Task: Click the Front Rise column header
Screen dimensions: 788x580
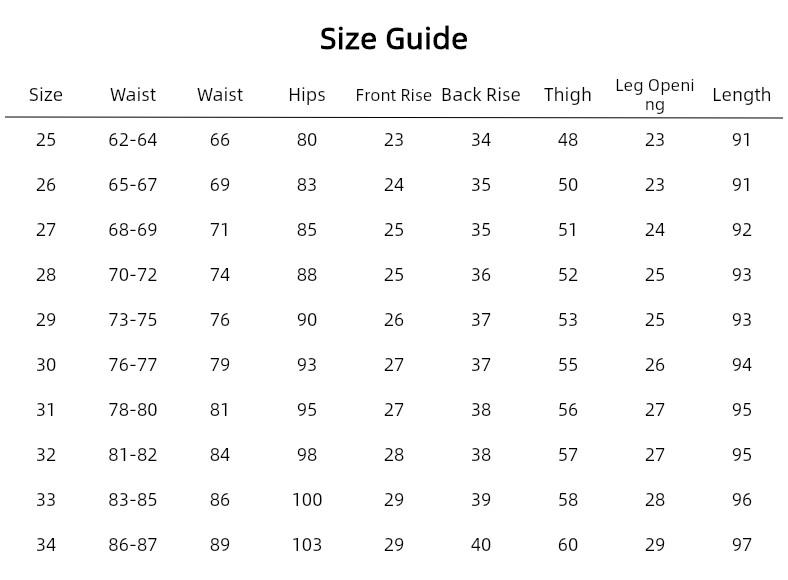Action: pyautogui.click(x=394, y=96)
